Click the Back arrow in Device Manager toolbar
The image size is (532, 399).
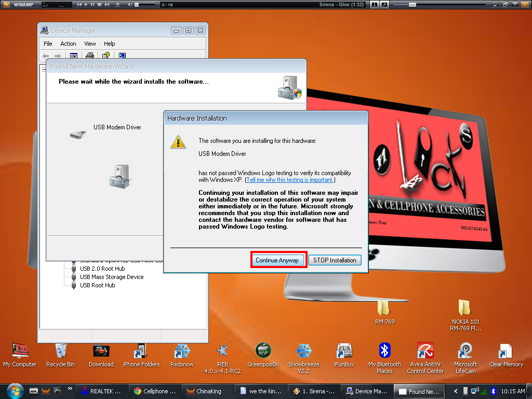46,56
